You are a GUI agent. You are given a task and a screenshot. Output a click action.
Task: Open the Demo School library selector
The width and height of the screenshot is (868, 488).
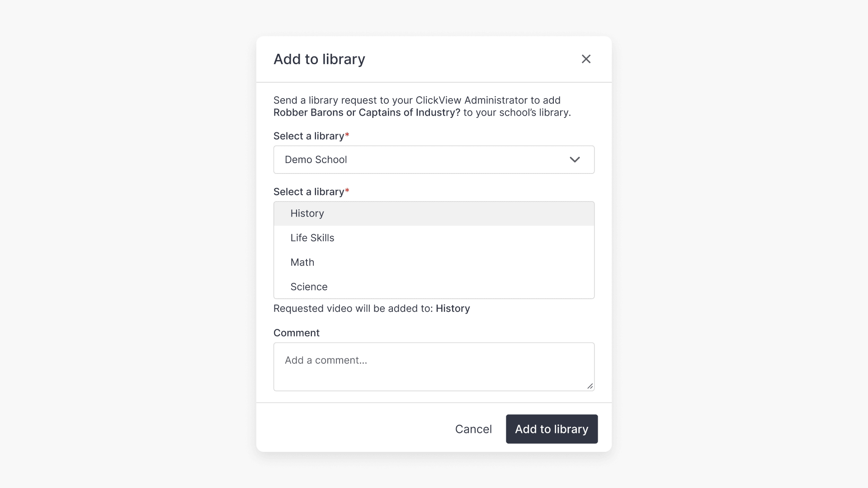434,160
